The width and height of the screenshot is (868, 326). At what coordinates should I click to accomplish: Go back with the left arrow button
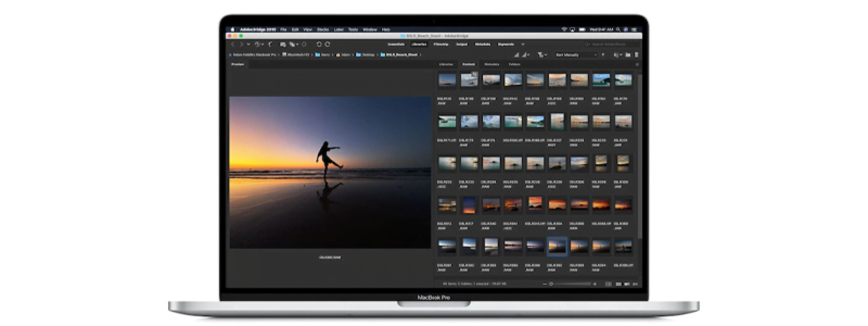pyautogui.click(x=233, y=44)
